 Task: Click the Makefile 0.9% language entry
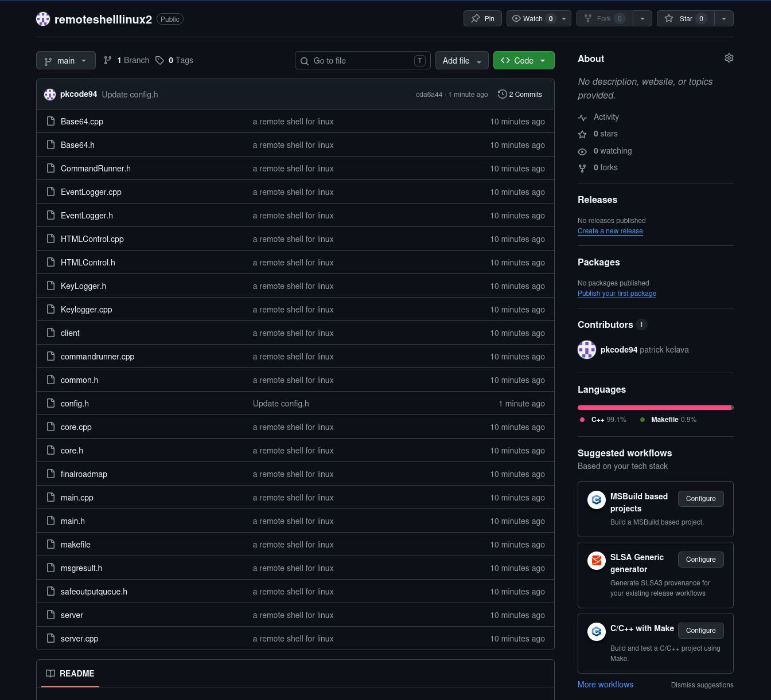coord(668,420)
